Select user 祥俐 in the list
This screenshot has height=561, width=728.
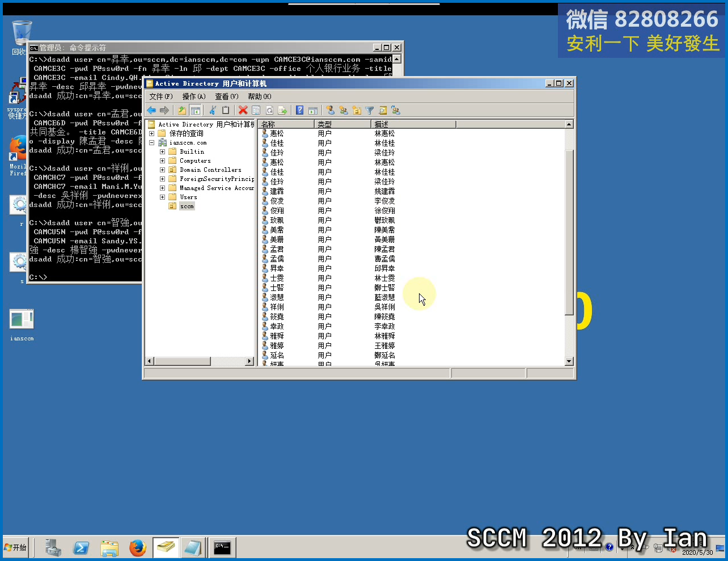[x=277, y=307]
